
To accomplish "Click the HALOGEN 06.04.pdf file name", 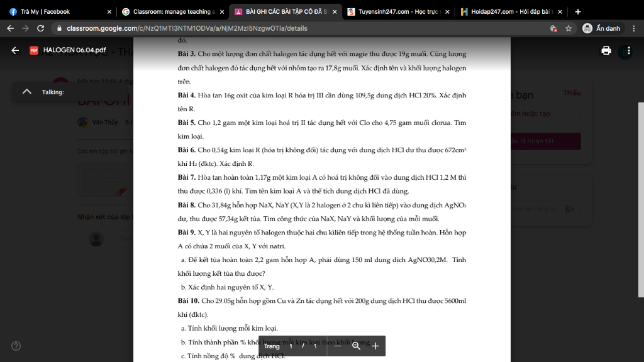I will tap(74, 50).
